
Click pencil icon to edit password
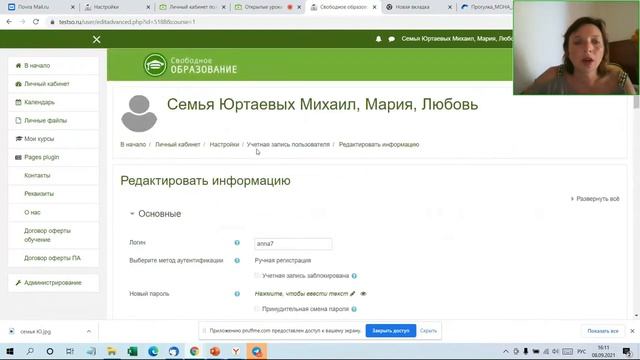pos(353,293)
